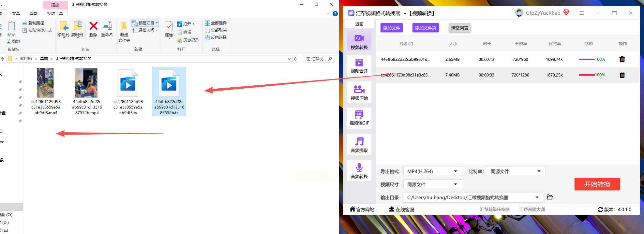
Task: Click 全部取消 in Explorer ribbon
Action: (216, 30)
